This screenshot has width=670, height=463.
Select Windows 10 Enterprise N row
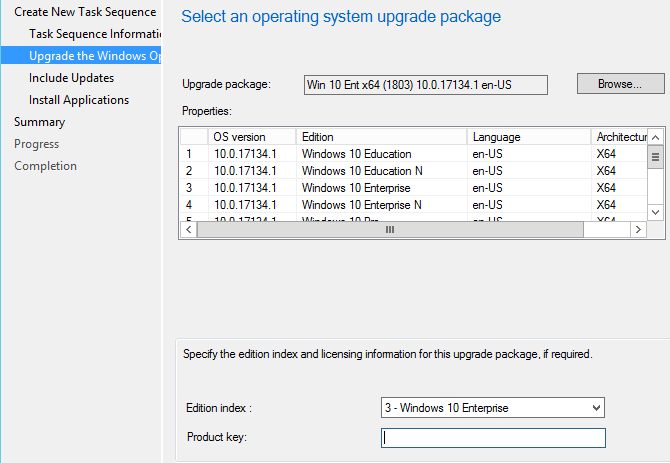(414, 205)
